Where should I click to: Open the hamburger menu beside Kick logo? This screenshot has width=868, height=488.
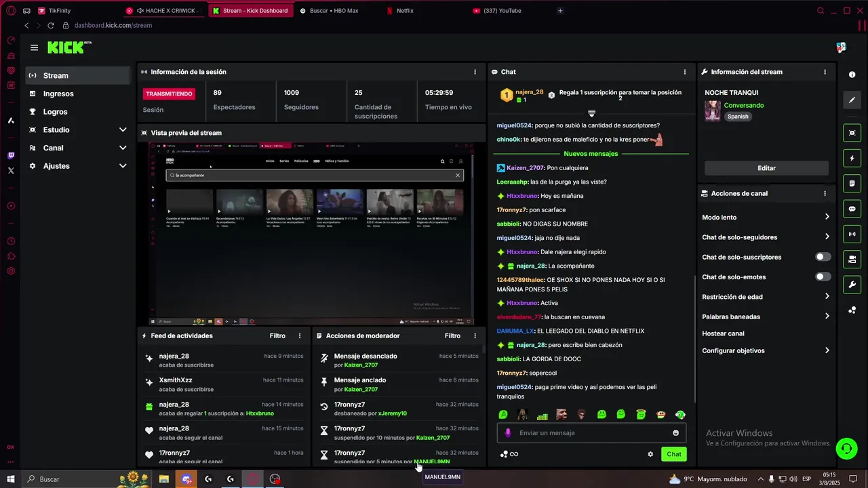[x=34, y=47]
